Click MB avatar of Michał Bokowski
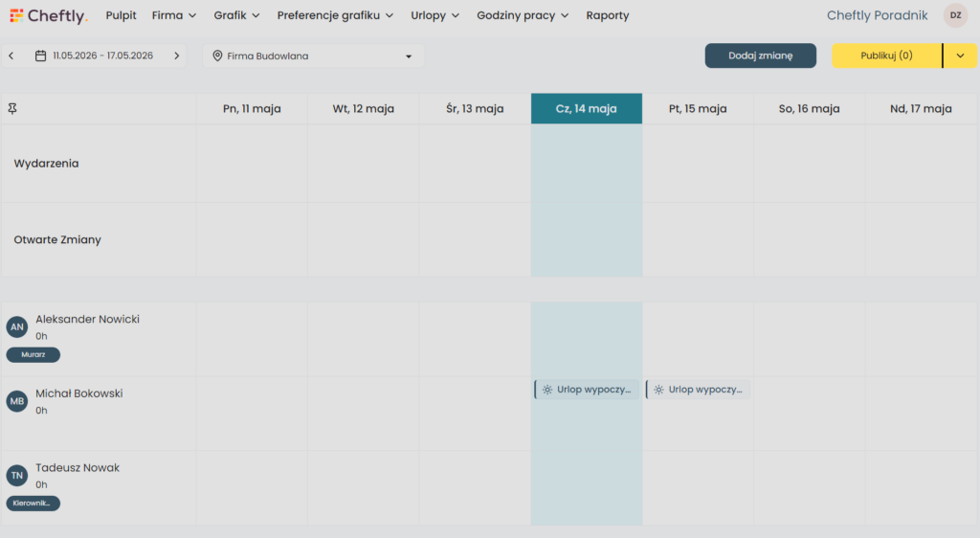 pos(17,401)
